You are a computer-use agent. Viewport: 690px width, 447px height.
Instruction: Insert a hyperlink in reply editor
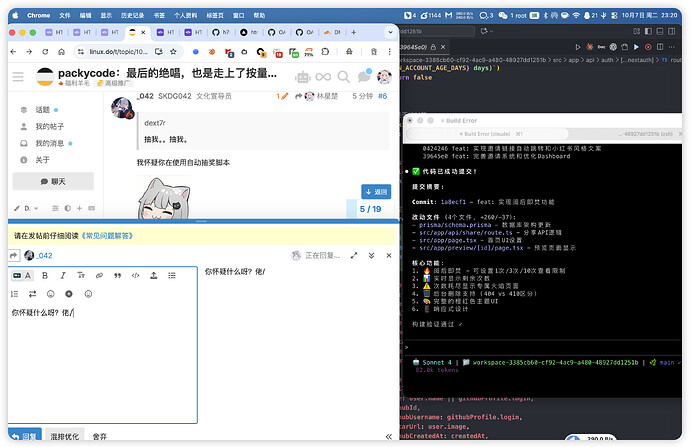pyautogui.click(x=99, y=275)
